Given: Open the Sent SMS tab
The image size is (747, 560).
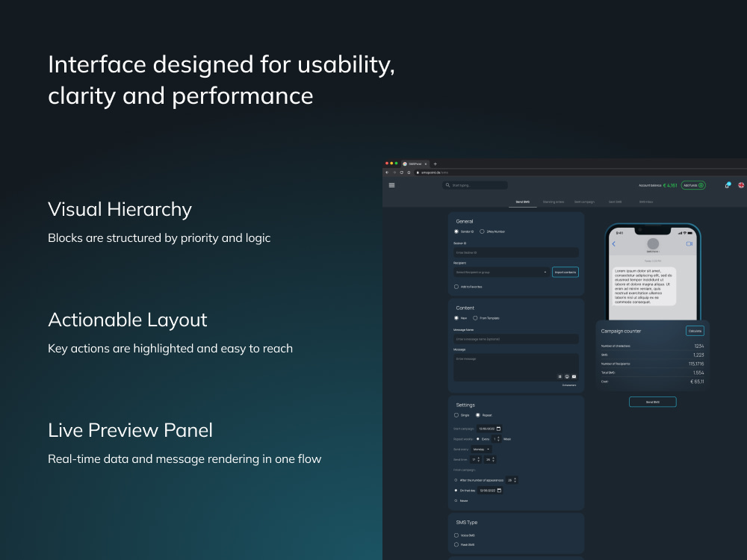Looking at the screenshot, I should [x=615, y=202].
